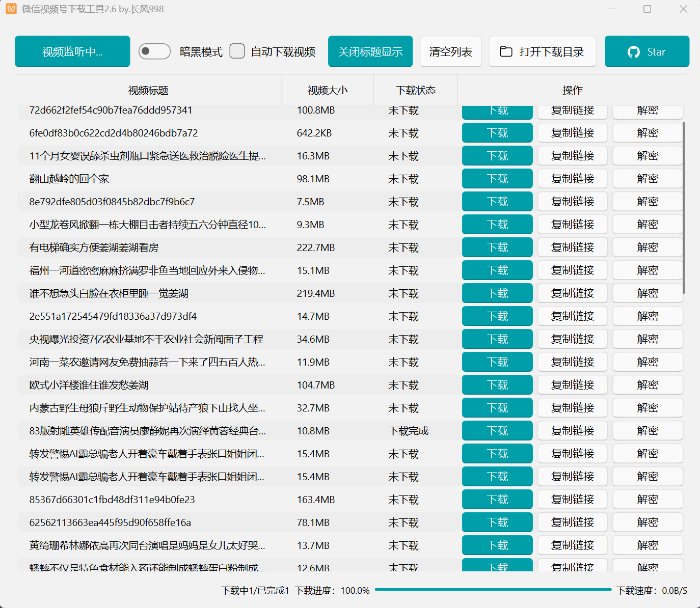Select the 央视曝光投资7亿农业基地 row
Screen dimensions: 700x608
(146, 339)
